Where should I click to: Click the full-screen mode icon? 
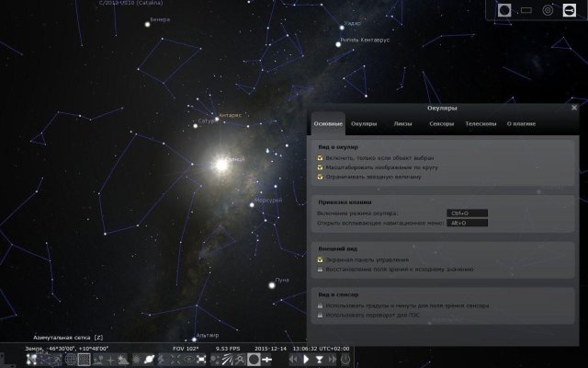(x=201, y=359)
